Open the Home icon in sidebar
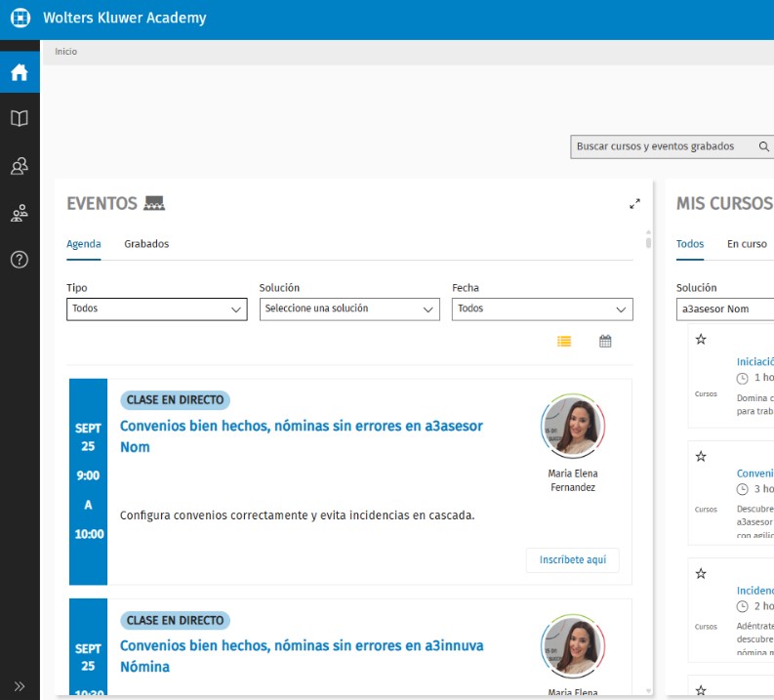Image resolution: width=774 pixels, height=700 pixels. (x=20, y=72)
